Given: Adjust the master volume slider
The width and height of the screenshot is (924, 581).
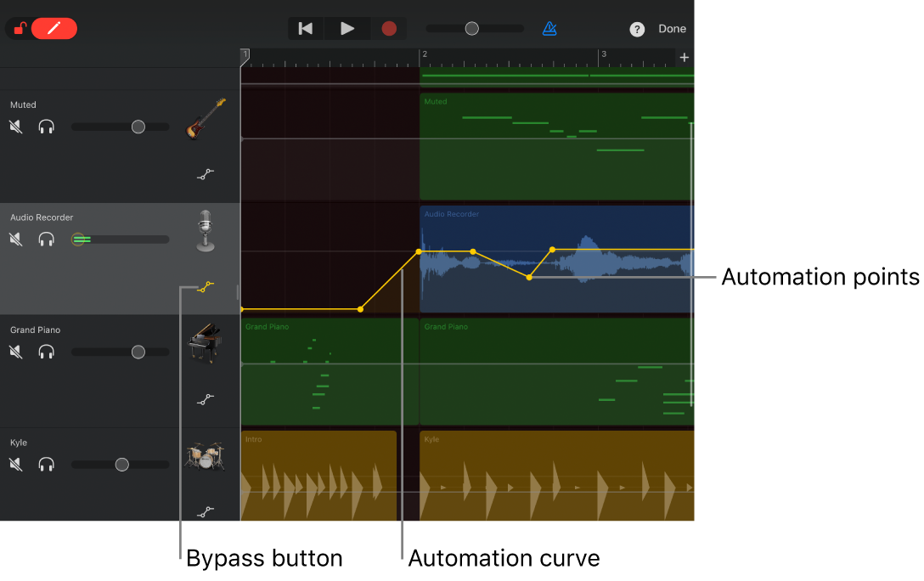Looking at the screenshot, I should [472, 28].
